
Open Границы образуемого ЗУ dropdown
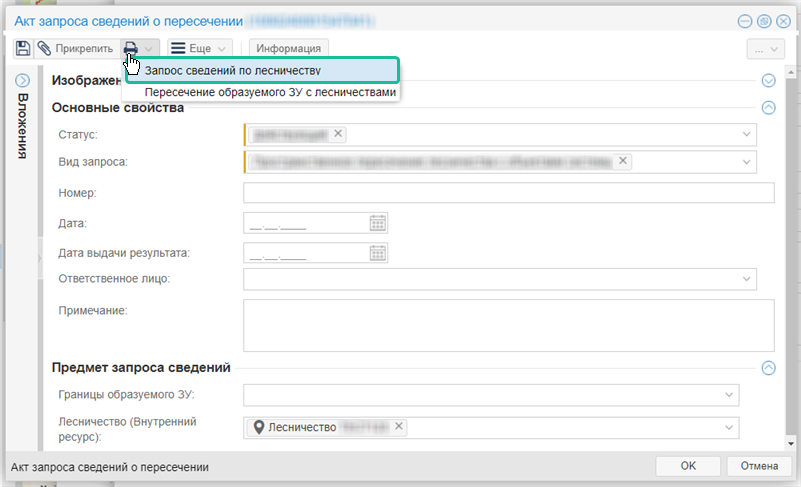click(729, 395)
